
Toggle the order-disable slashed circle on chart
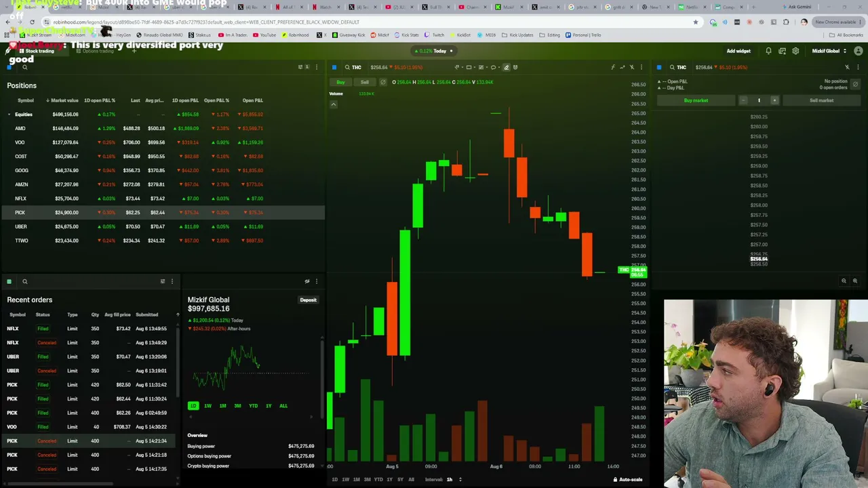tap(383, 82)
